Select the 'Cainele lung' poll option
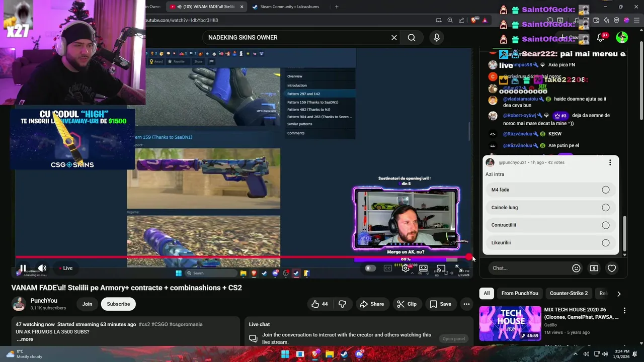 point(551,207)
